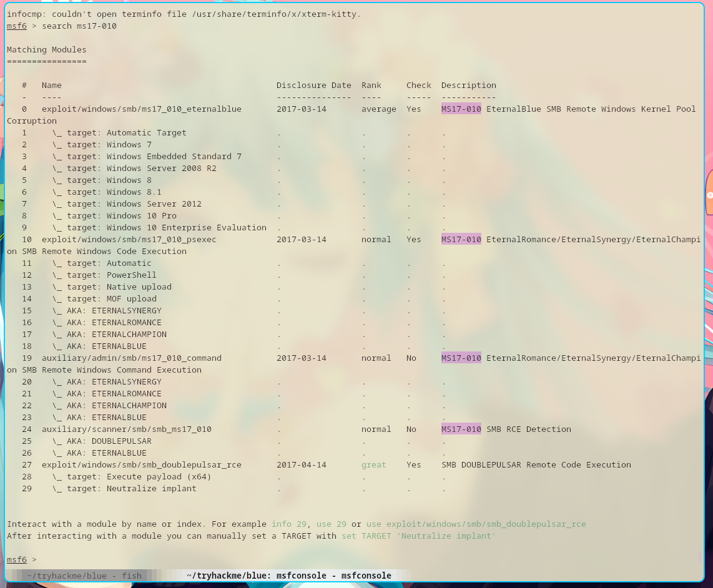Click highlighted MS17-010 in EternalBlue description
The width and height of the screenshot is (713, 588).
461,109
